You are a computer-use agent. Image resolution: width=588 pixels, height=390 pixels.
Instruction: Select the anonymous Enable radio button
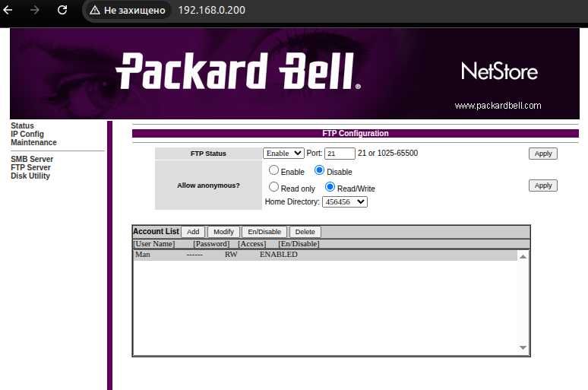pyautogui.click(x=273, y=170)
